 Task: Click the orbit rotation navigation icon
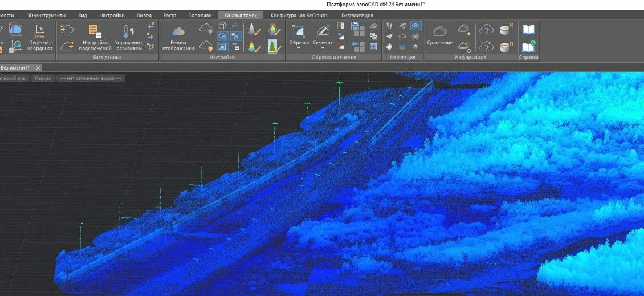pos(402,36)
